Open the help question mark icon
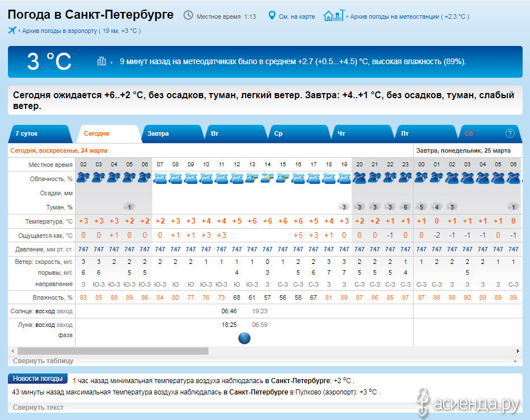The image size is (530, 420). pos(510,133)
